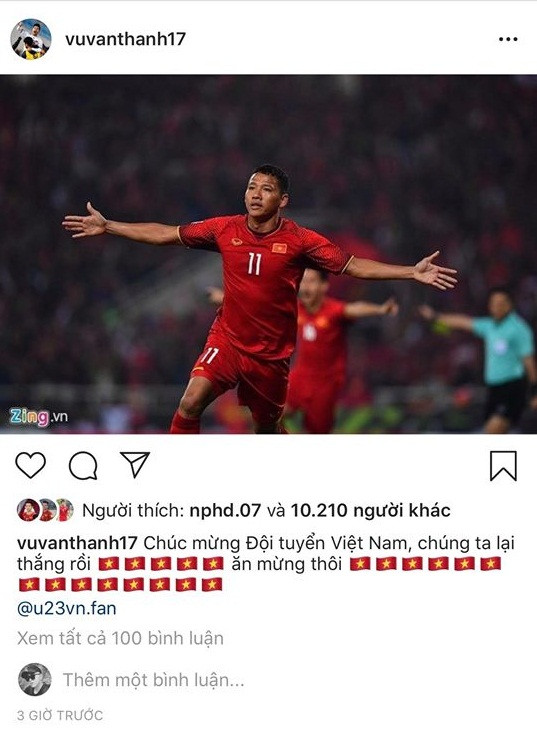Click the 3 GIỜ TRƯỚC timestamp
The width and height of the screenshot is (537, 737).
tap(60, 715)
